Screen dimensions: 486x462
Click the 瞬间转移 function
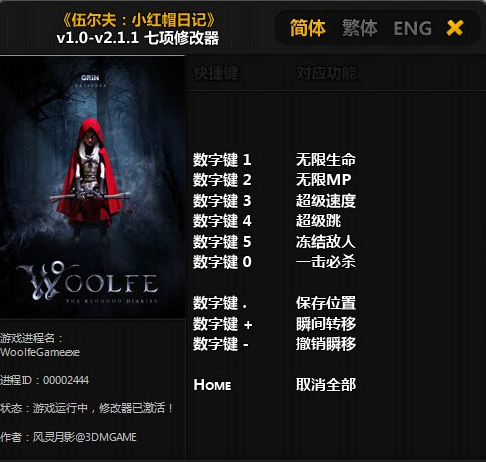[x=326, y=324]
